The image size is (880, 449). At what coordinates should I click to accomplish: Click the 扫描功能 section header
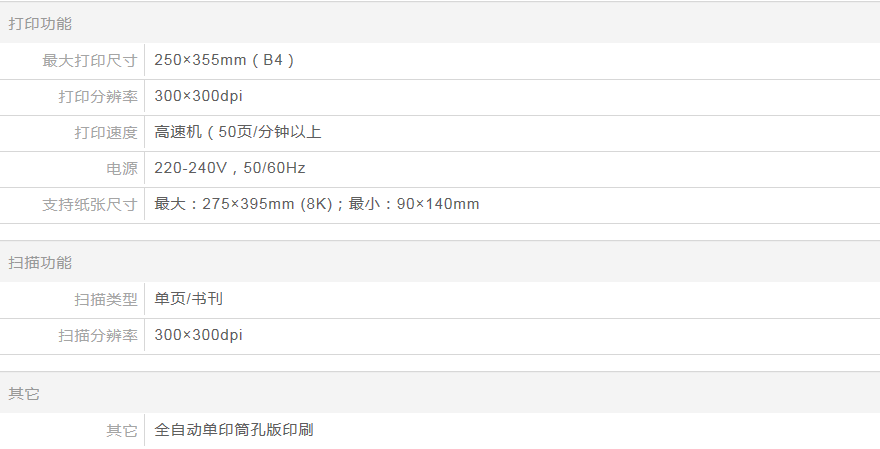point(40,262)
